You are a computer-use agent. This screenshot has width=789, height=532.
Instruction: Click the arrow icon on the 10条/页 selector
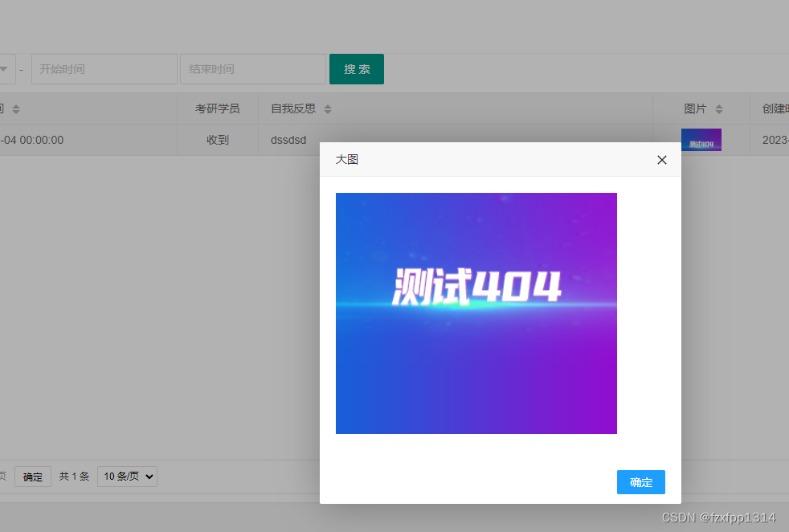149,477
